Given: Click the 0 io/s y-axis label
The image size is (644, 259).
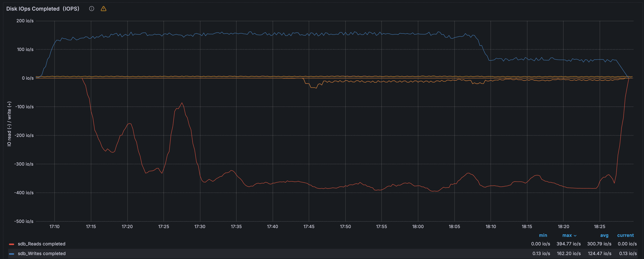Looking at the screenshot, I should (28, 78).
